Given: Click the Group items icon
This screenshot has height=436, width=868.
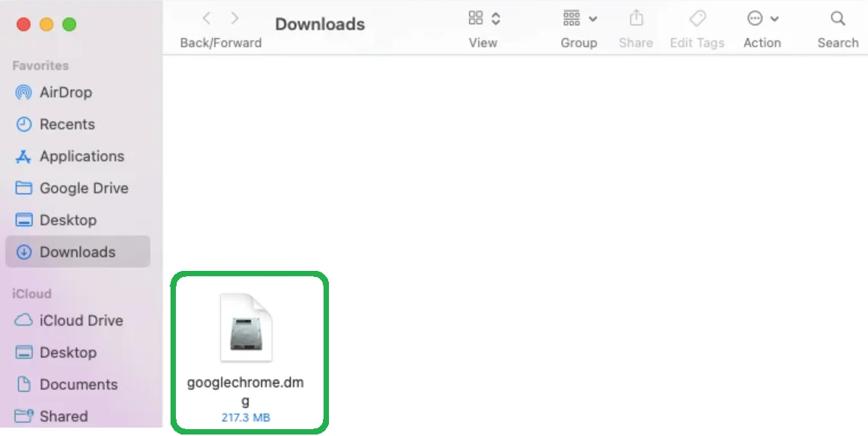Looking at the screenshot, I should click(x=571, y=18).
